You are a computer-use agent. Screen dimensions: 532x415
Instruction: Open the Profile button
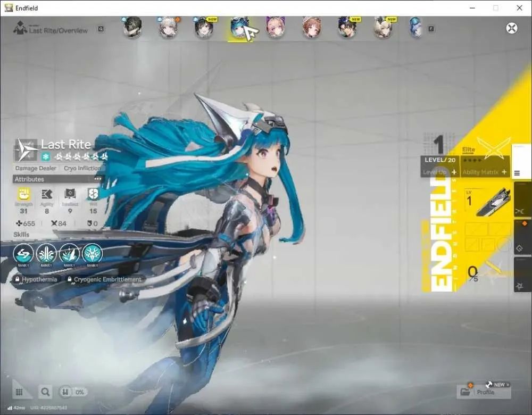click(x=484, y=392)
